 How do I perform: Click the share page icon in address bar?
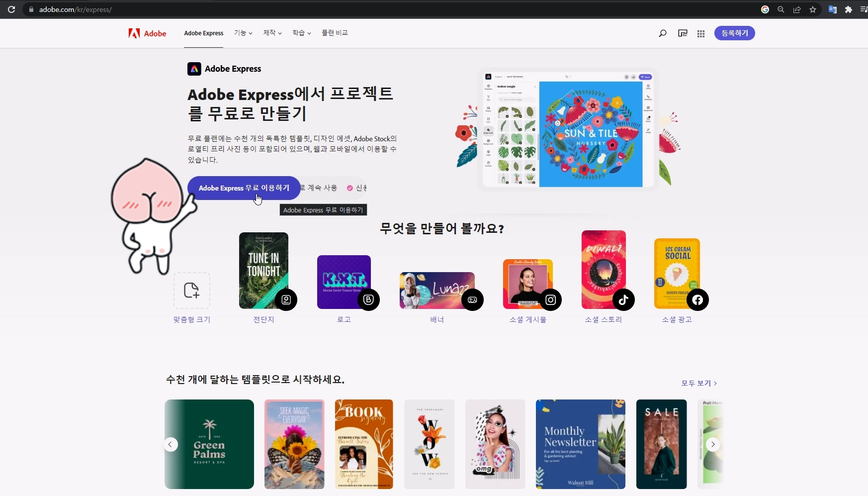click(x=797, y=9)
